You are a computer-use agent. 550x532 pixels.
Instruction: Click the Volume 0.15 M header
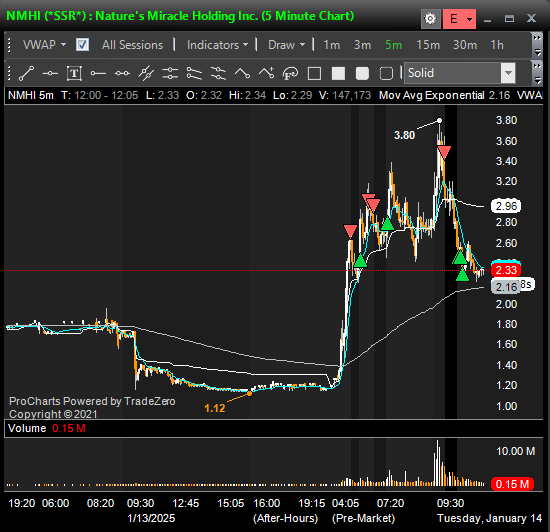tap(47, 428)
